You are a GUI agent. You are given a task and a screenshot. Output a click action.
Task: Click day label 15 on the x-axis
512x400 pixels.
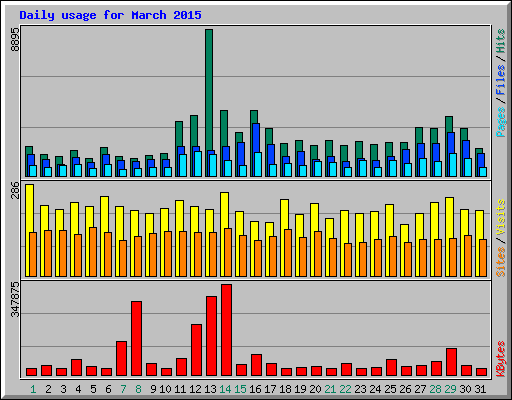[240, 389]
